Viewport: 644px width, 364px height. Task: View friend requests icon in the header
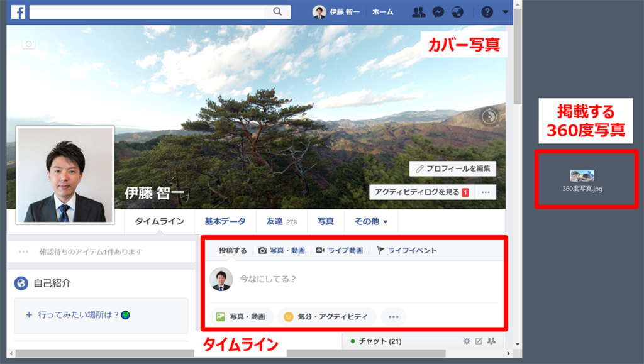click(x=418, y=12)
